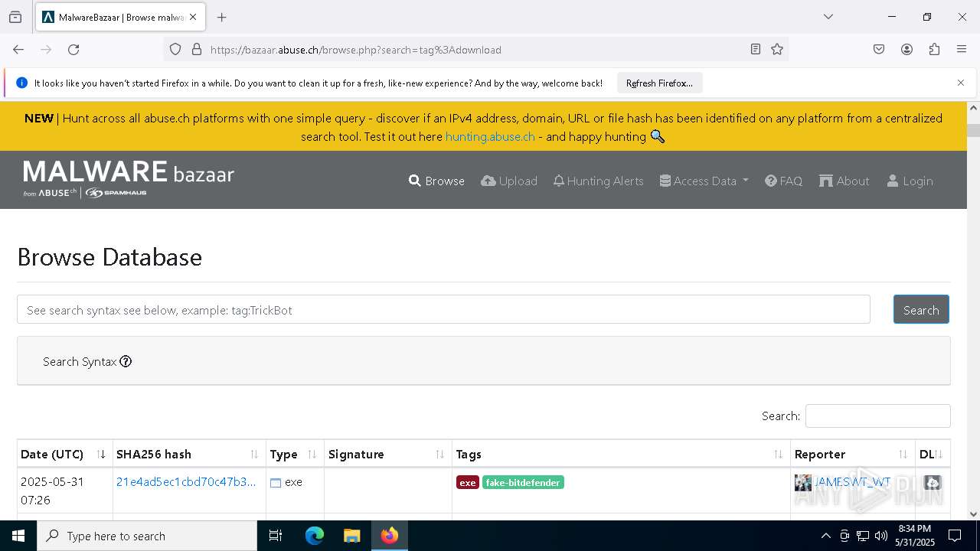Open the Browse nav item
The image size is (980, 551).
point(436,181)
